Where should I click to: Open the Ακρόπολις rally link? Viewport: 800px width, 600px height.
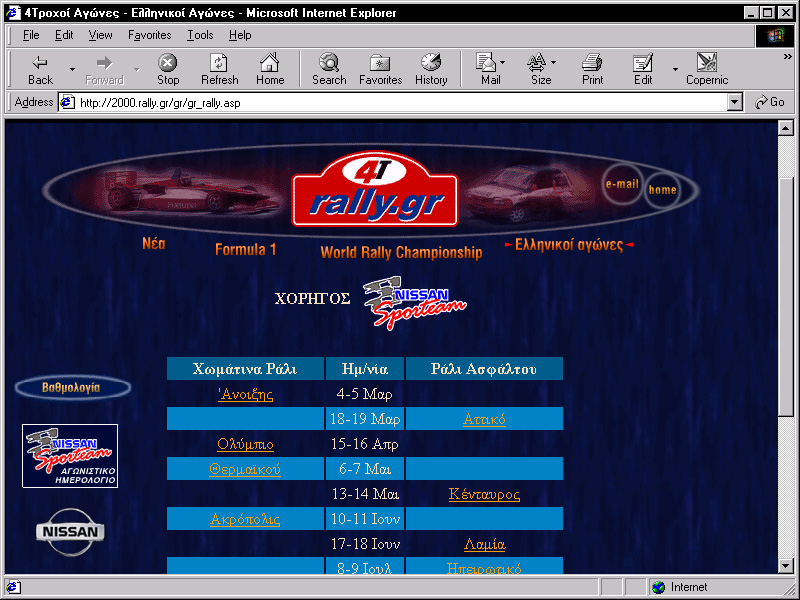click(245, 519)
